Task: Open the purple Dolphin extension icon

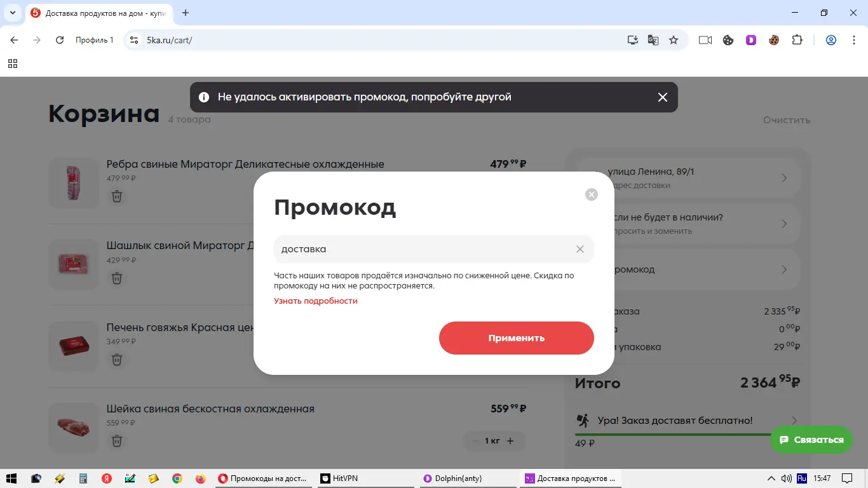Action: (751, 40)
